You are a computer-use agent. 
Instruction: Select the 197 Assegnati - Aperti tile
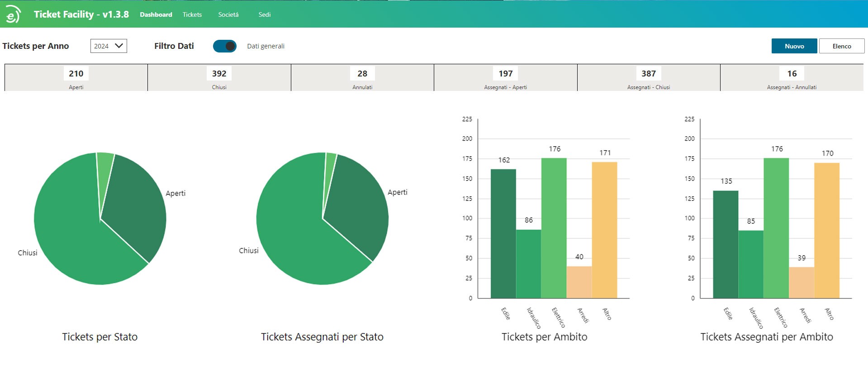click(506, 78)
